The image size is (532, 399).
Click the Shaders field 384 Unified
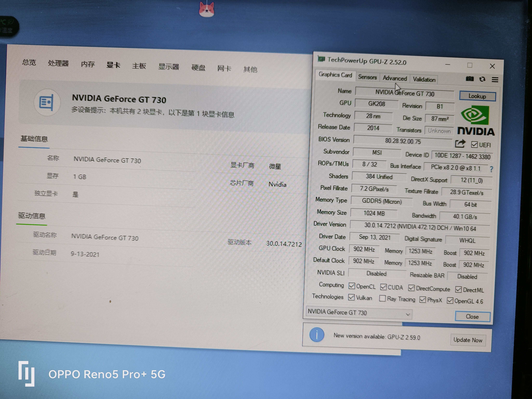[379, 177]
